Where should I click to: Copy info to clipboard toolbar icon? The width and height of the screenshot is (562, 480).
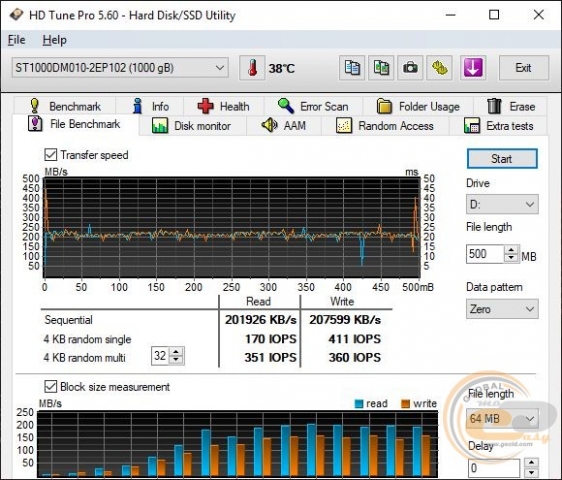(x=352, y=67)
